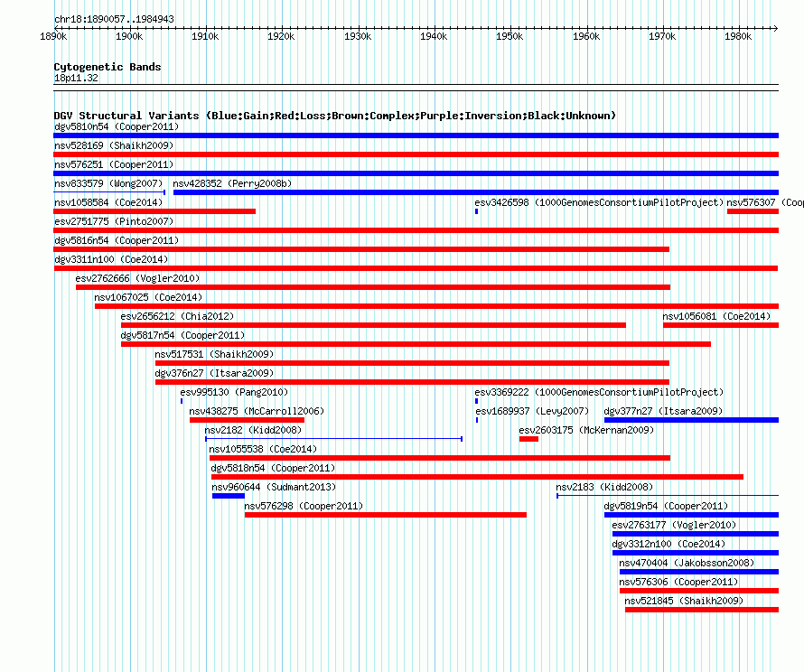Click the dgv377n27 (Itsara2009) label
This screenshot has height=672, width=804.
click(663, 411)
